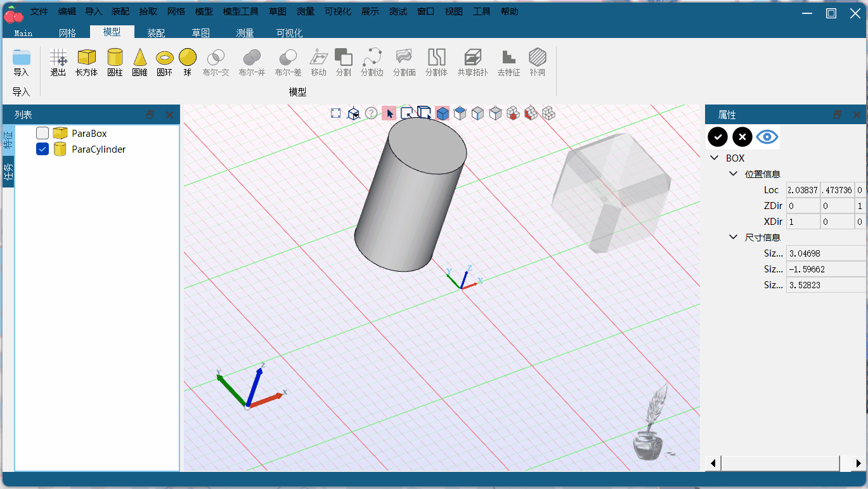The width and height of the screenshot is (868, 489).
Task: Open the 编辑 menu
Action: pos(67,11)
